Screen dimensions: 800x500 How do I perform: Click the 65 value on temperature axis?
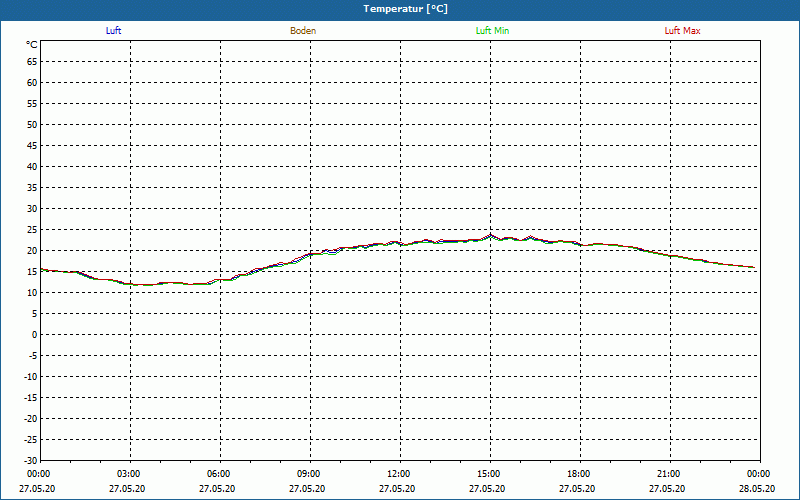click(32, 62)
